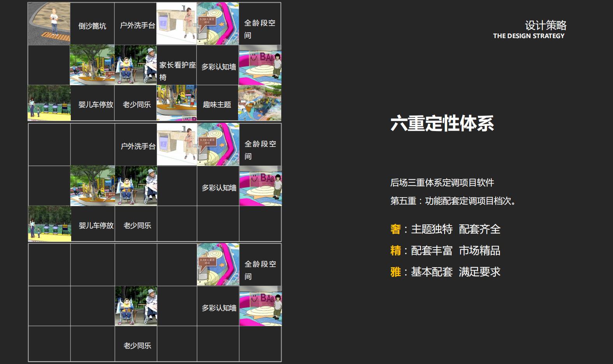
Task: Select '婴儿车停放' text in middle grid
Action: point(96,226)
